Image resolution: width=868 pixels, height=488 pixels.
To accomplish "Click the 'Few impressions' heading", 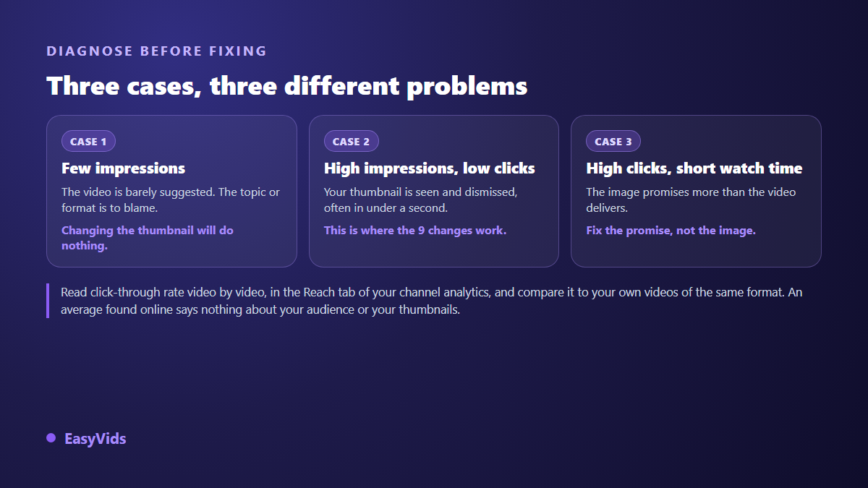I will tap(124, 168).
